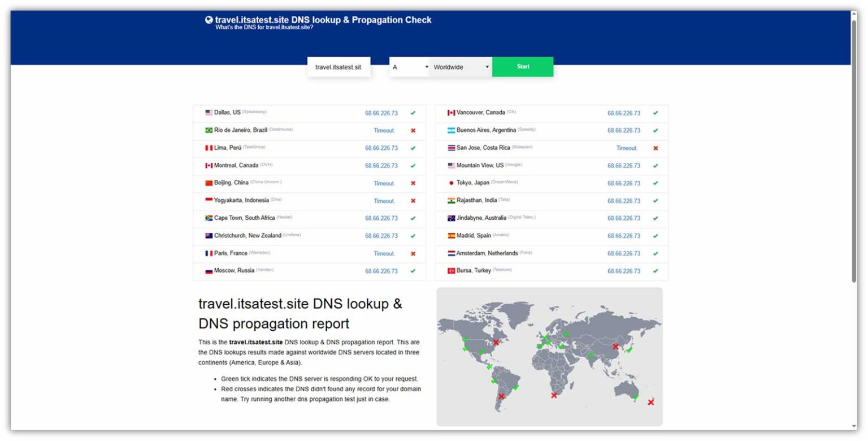Screen dimensions: 868x441
Task: Click the green check for Madrid, Spain
Action: (656, 236)
